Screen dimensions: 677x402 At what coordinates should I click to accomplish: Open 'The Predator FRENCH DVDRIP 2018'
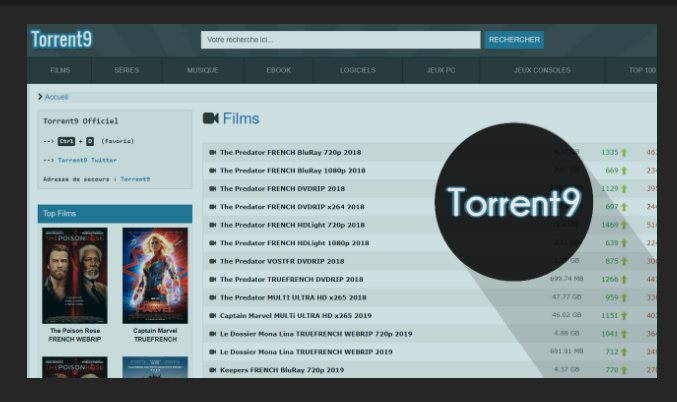click(x=282, y=189)
